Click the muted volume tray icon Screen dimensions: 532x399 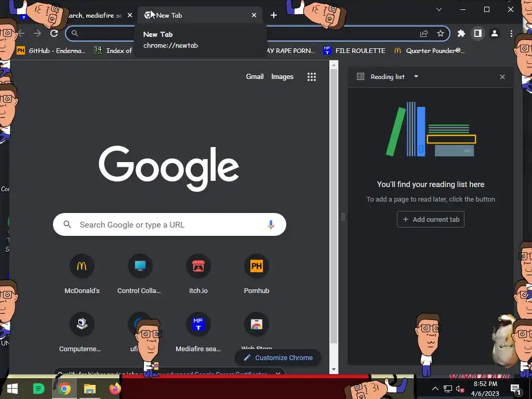(460, 389)
